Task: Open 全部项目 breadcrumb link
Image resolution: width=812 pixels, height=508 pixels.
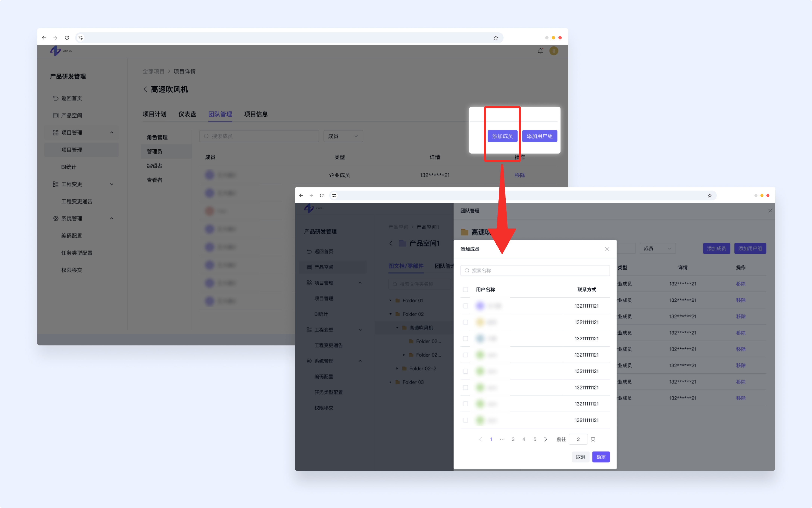Action: coord(153,71)
